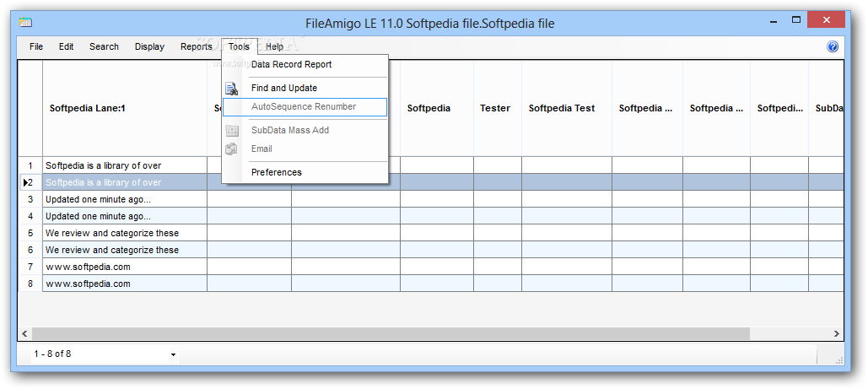Click row 4 cell 'Updated one minute ago...'
Image resolution: width=868 pixels, height=389 pixels.
pos(125,216)
